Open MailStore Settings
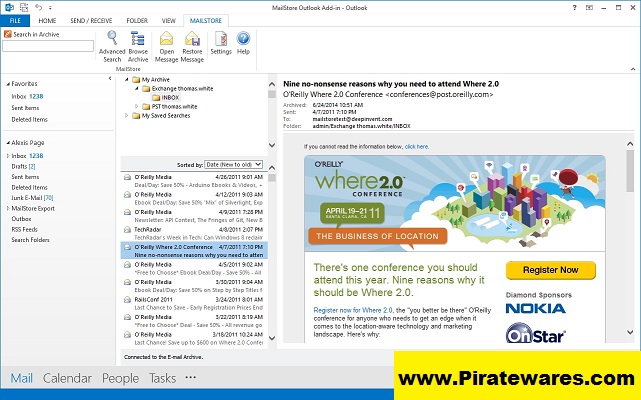 tap(221, 41)
